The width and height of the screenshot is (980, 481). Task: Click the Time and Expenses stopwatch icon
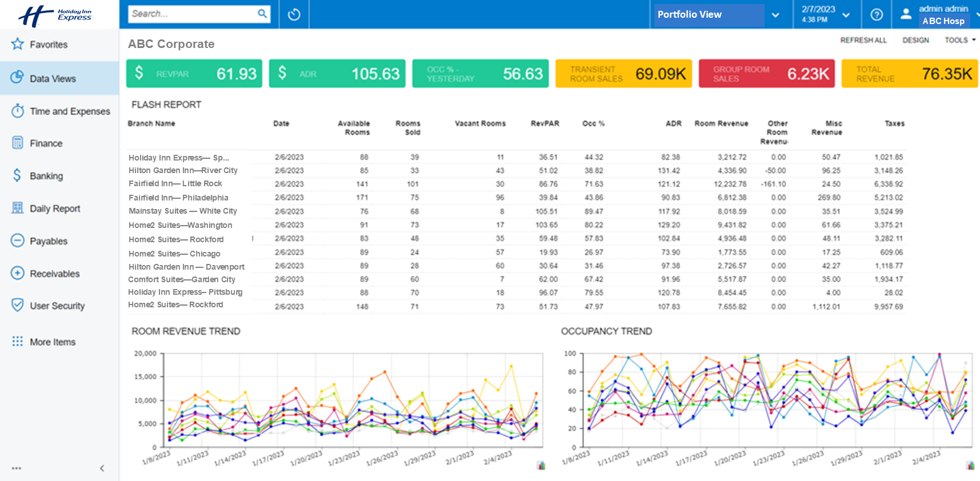18,111
